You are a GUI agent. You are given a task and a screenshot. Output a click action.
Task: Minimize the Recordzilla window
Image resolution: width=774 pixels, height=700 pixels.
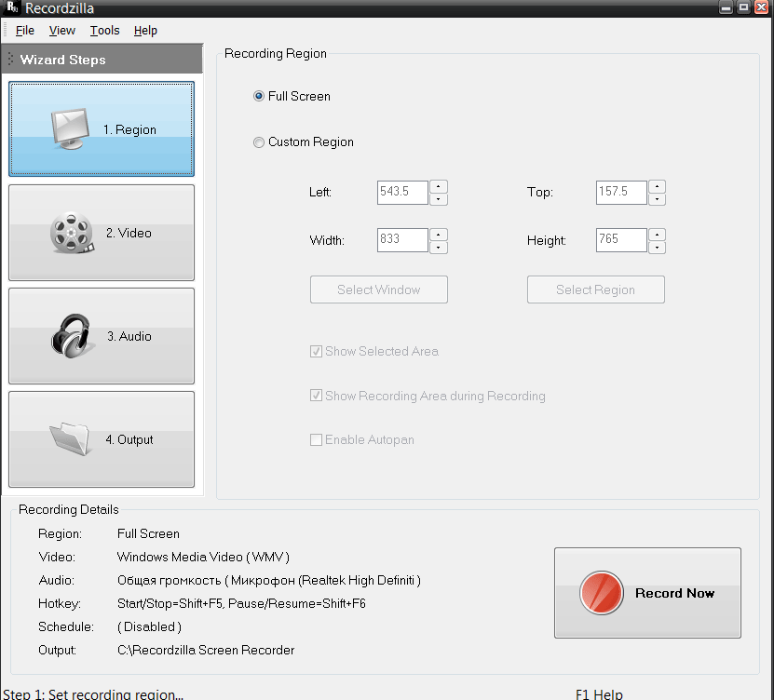[x=726, y=7]
